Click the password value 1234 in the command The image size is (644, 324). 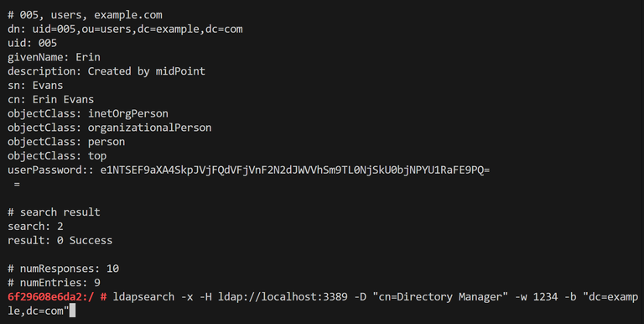point(545,297)
